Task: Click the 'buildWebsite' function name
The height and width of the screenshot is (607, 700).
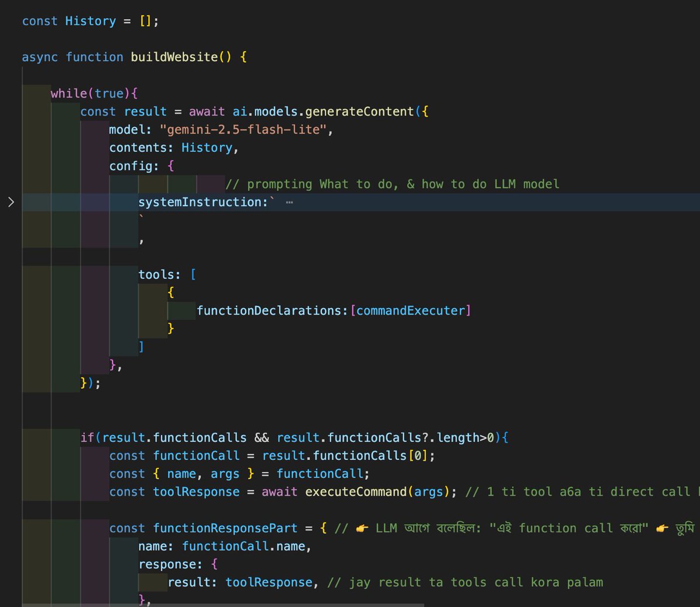Action: tap(174, 57)
